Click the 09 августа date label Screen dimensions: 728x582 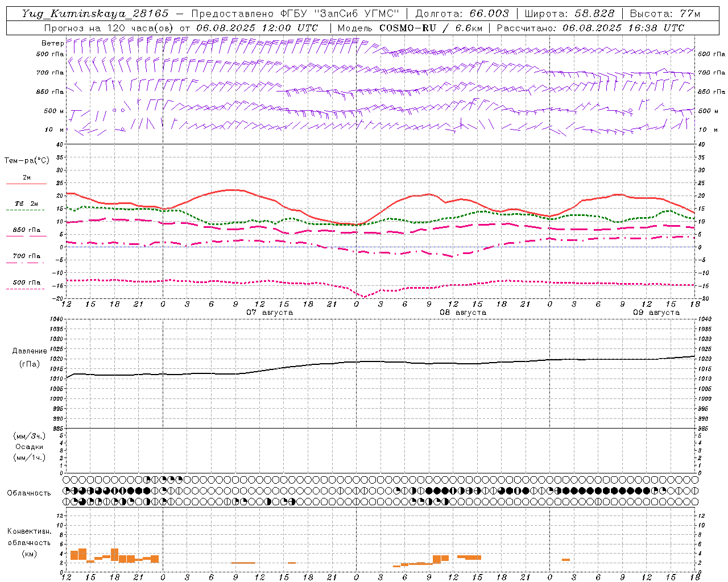point(656,313)
